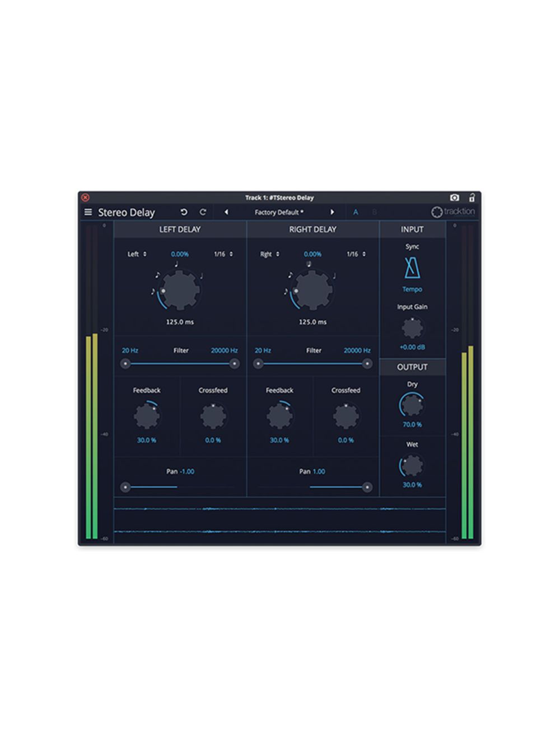Click the Left Delay filter high-cut slider handle
The width and height of the screenshot is (560, 739).
[235, 364]
